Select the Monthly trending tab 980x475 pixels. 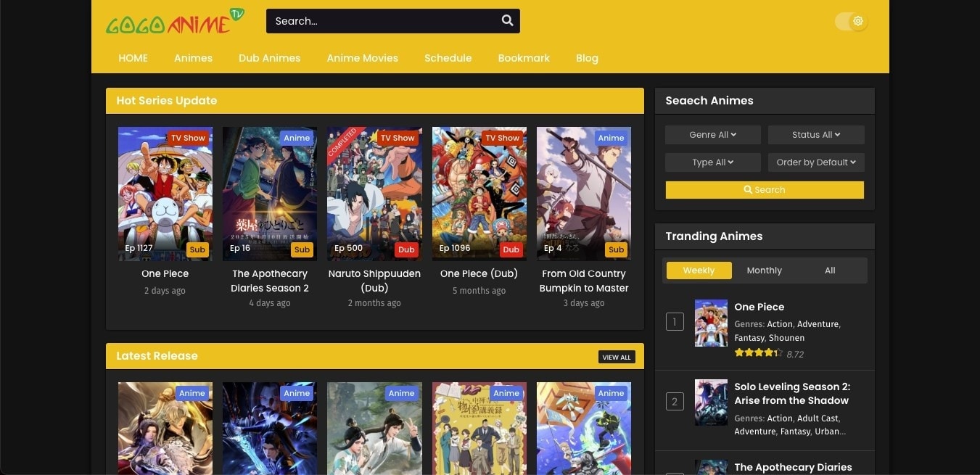click(x=765, y=270)
